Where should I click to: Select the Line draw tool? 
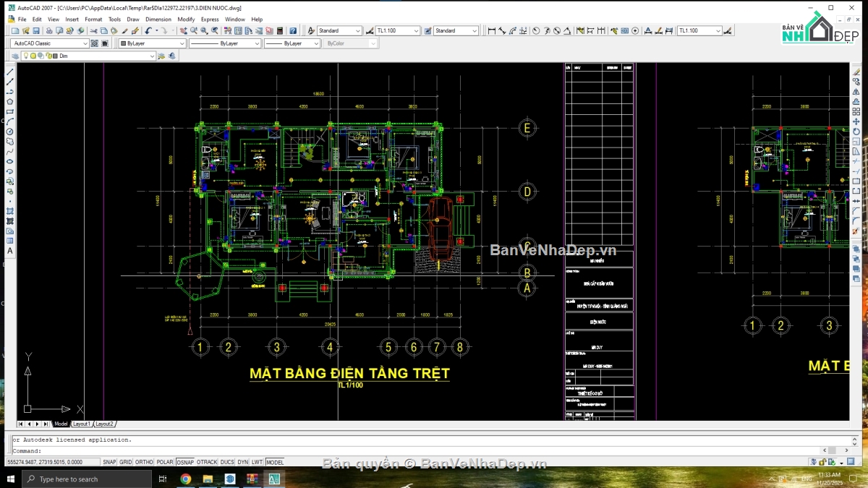(10, 72)
